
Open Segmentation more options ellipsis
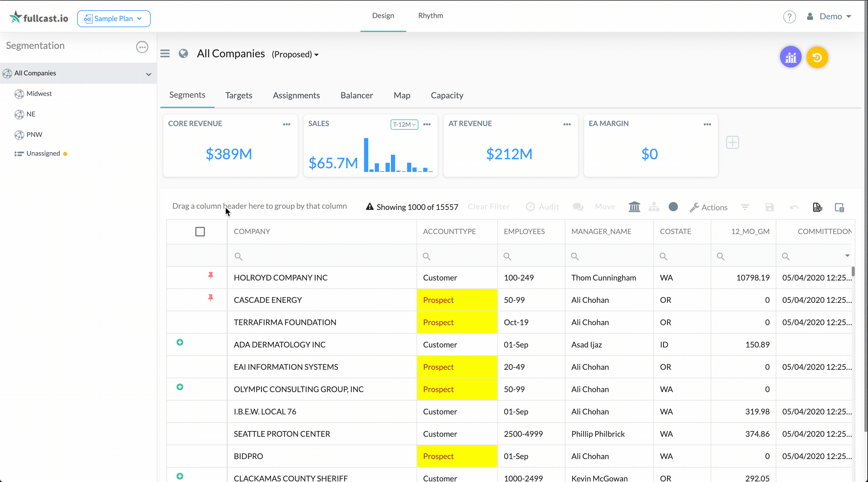(142, 47)
